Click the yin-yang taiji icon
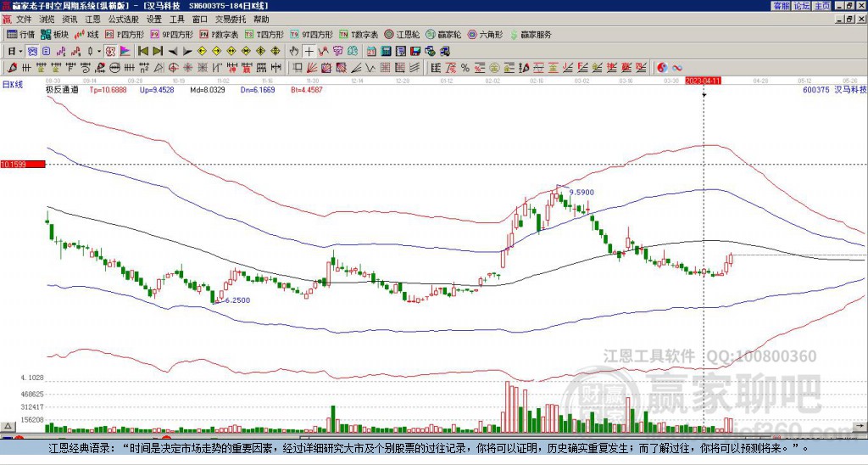 click(x=662, y=68)
